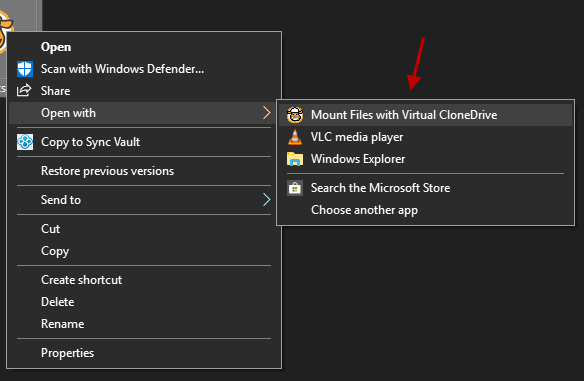Click the VLC cone icon
Image resolution: width=584 pixels, height=381 pixels.
tap(295, 137)
